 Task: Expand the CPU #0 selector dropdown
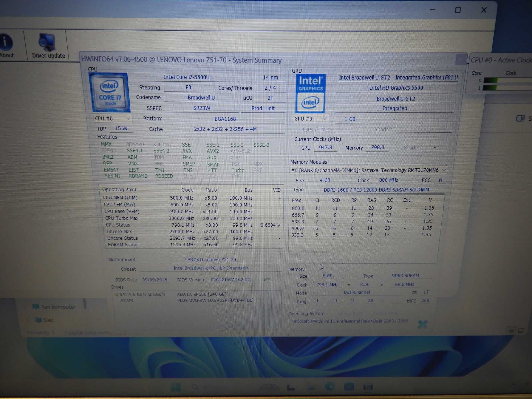[x=113, y=118]
